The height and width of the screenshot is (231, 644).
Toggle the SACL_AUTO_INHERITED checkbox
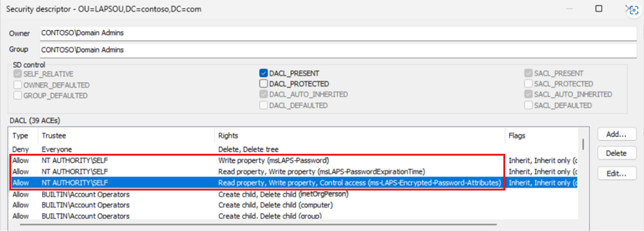(529, 95)
